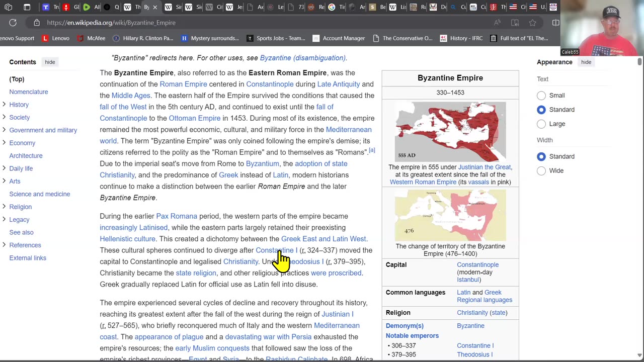
Task: Expand the Economy section in Contents
Action: pyautogui.click(x=4, y=143)
